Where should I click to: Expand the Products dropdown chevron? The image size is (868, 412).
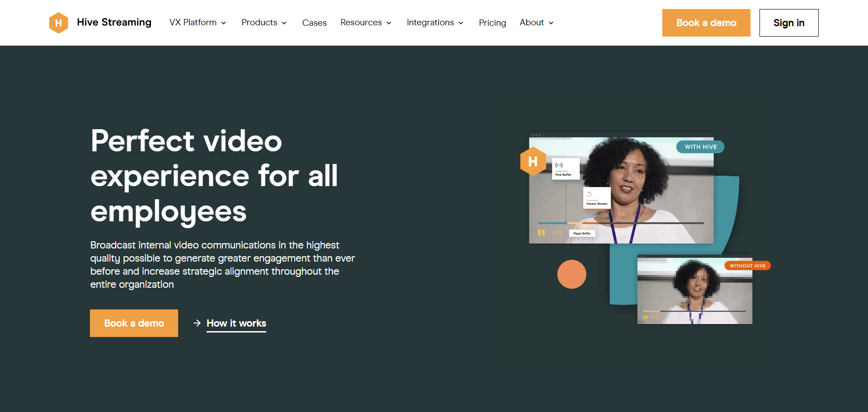[284, 23]
